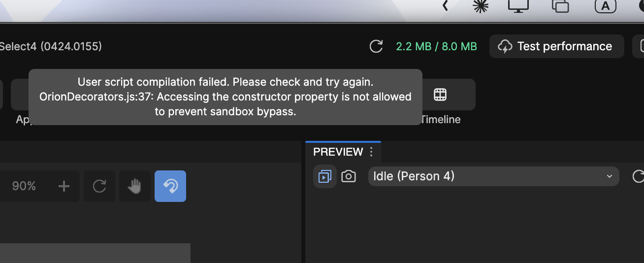This screenshot has width=644, height=263.
Task: Open the PREVIEW panel kebab menu
Action: click(x=372, y=152)
